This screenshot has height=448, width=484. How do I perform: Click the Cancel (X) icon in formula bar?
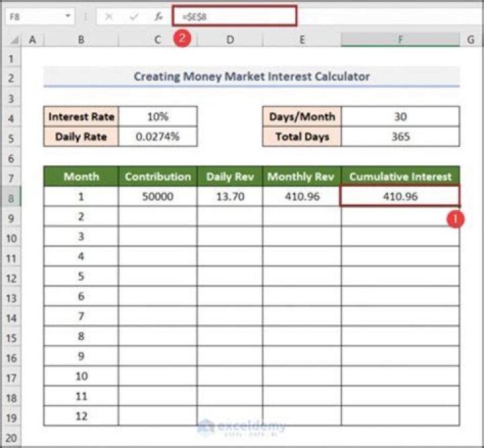(109, 17)
